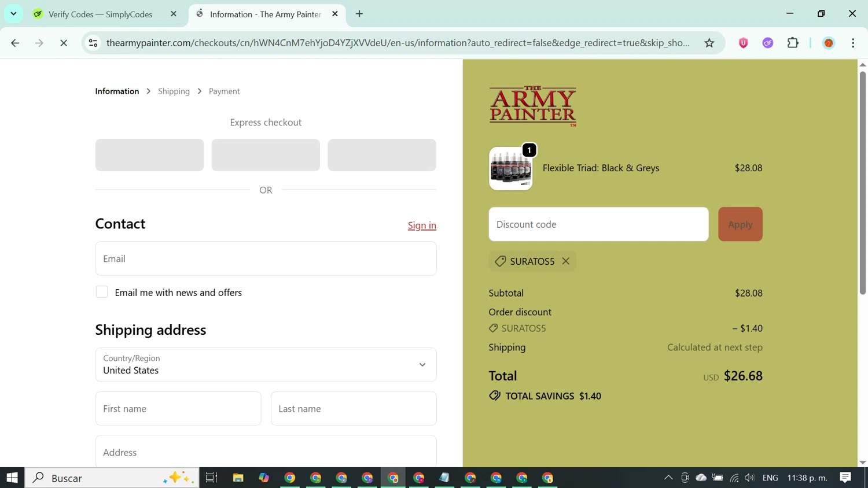Open Chrome three-dot menu
The height and width of the screenshot is (488, 868).
click(853, 43)
